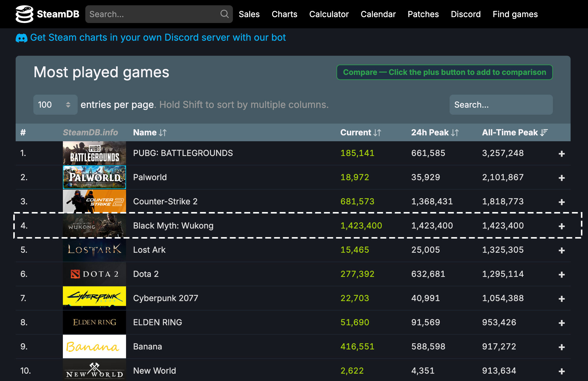Add Palworld to comparison with plus
This screenshot has height=381, width=588.
(561, 178)
